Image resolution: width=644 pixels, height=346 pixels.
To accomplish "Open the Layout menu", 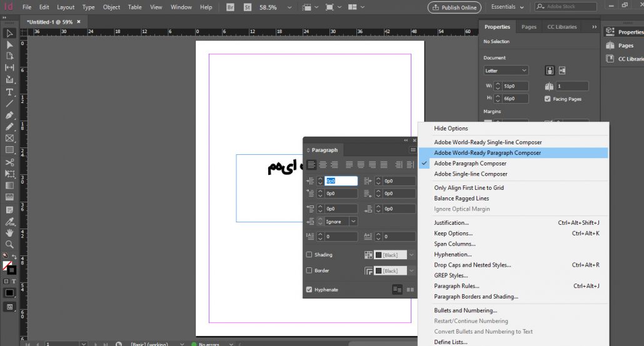I will pos(66,7).
